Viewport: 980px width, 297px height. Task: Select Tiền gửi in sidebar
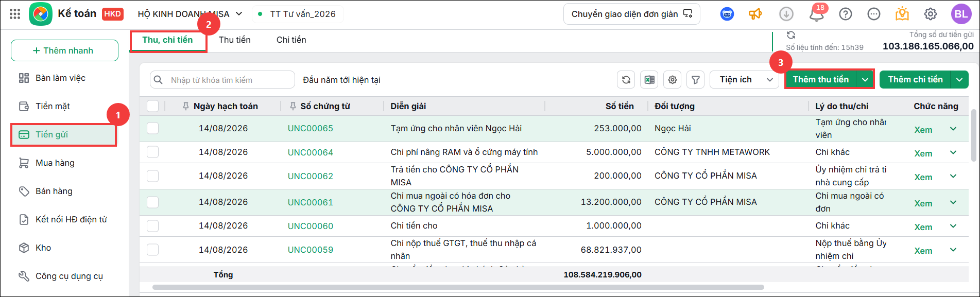pyautogui.click(x=64, y=134)
